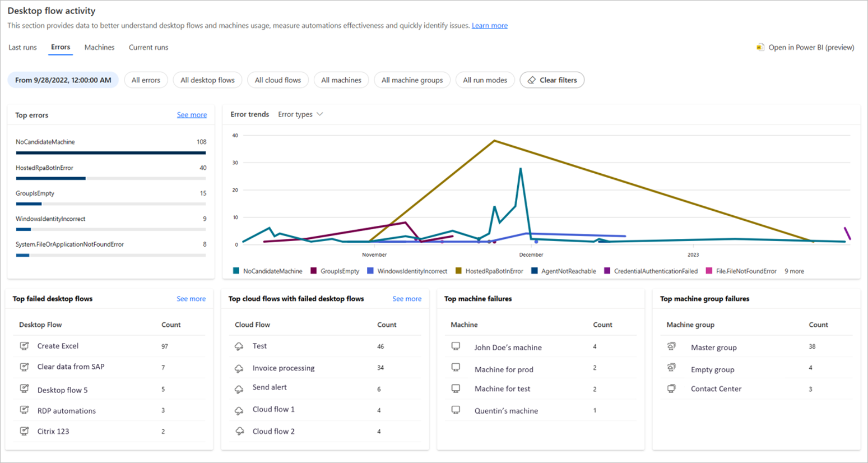The width and height of the screenshot is (868, 463).
Task: Open the Learn more link
Action: (489, 25)
